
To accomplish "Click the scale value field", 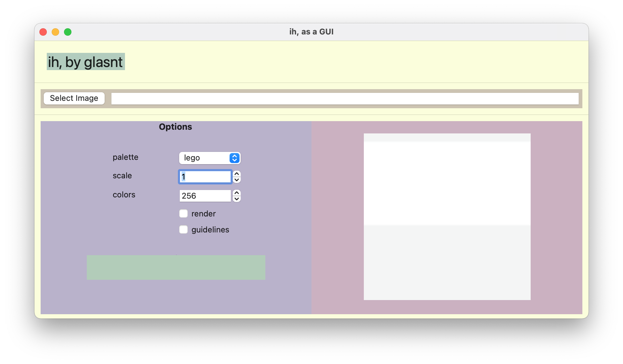I will pos(205,177).
